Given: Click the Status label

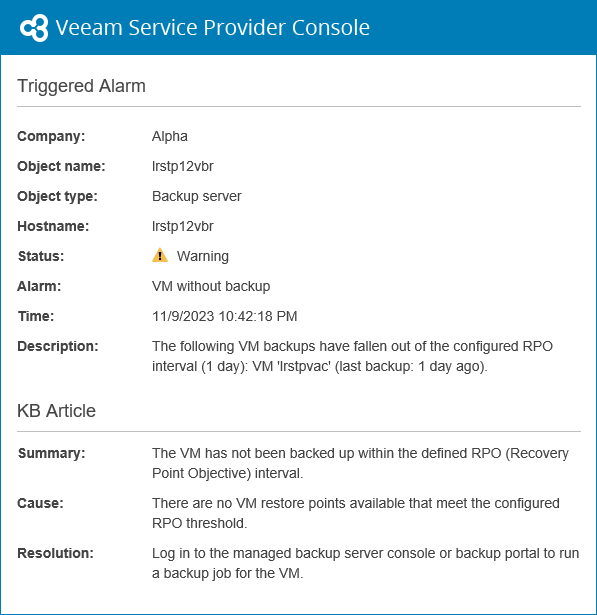Looking at the screenshot, I should [x=41, y=256].
